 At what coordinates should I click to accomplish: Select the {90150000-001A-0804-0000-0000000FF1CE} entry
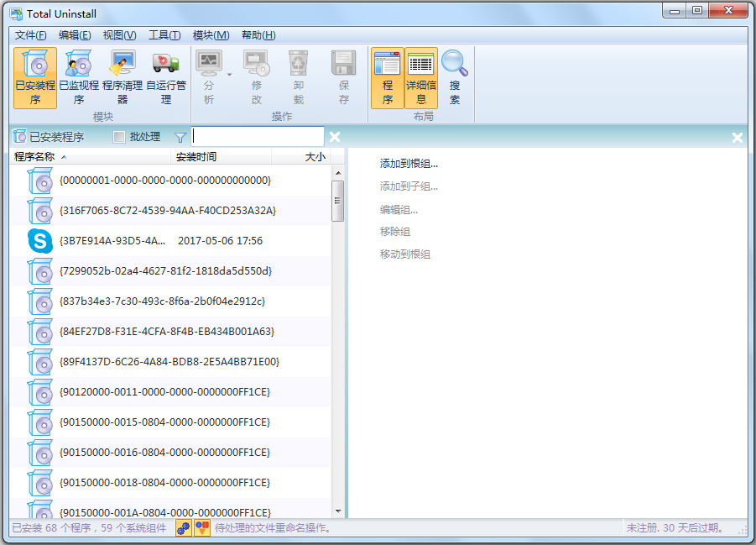pos(170,509)
